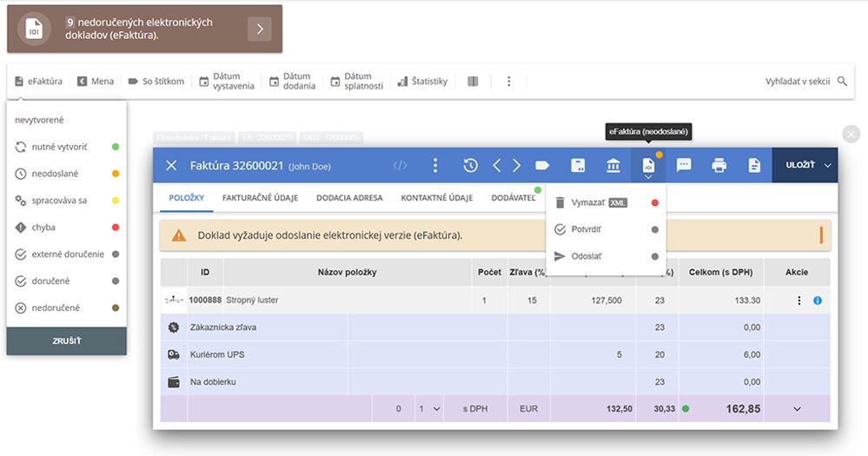The width and height of the screenshot is (868, 456).
Task: Expand totals row chevron at right
Action: [797, 409]
